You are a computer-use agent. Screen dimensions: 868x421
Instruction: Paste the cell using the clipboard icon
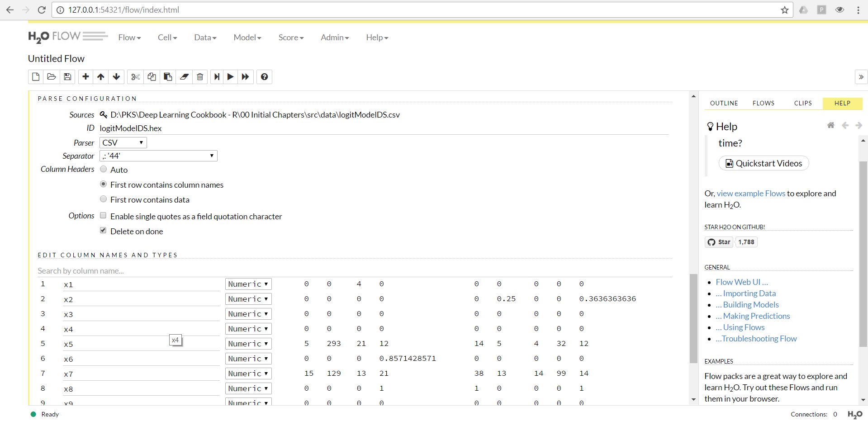[x=168, y=77]
